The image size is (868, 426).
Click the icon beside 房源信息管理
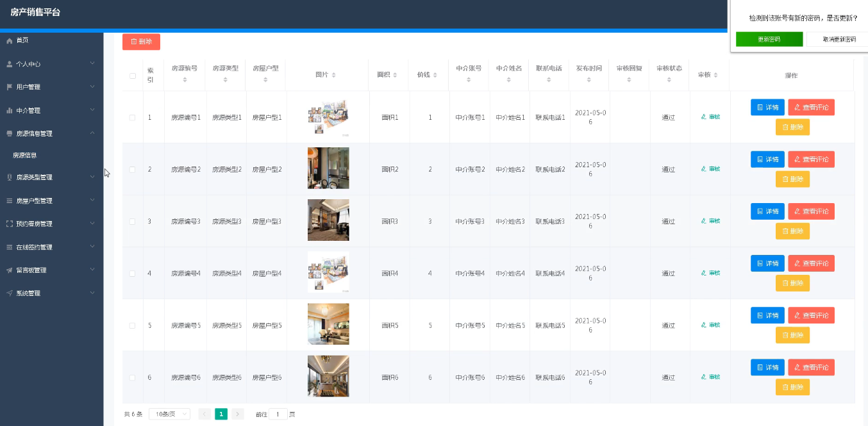click(10, 133)
